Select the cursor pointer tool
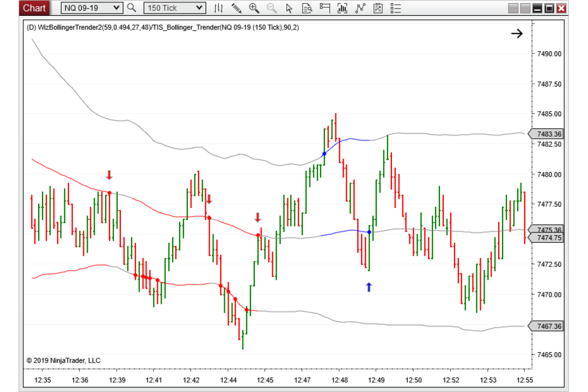Screen dimensions: 588x392 [289, 8]
